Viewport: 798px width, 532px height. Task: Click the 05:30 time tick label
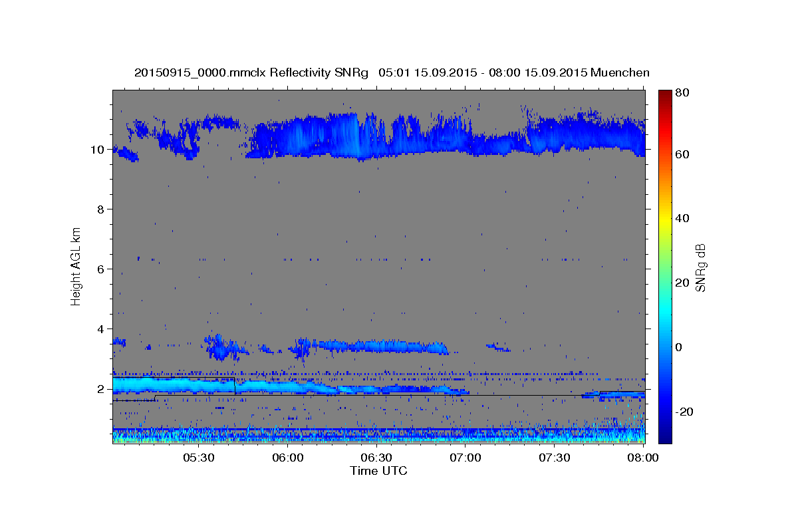(x=198, y=458)
